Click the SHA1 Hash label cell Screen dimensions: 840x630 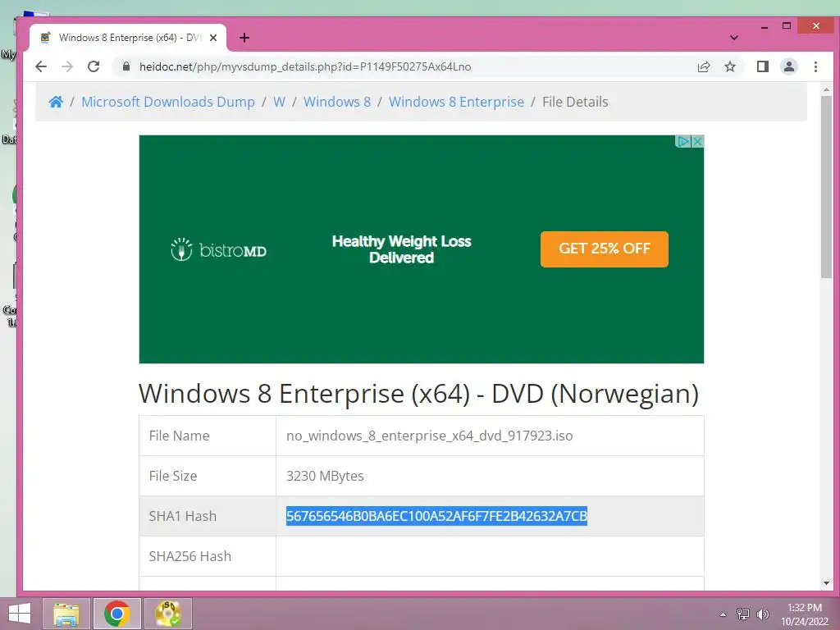[x=208, y=516]
